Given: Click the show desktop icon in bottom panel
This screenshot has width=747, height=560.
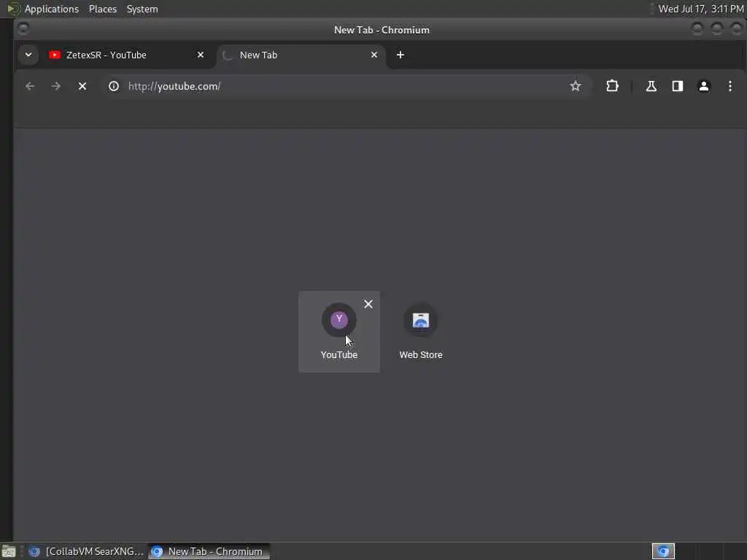Looking at the screenshot, I should tap(9, 551).
